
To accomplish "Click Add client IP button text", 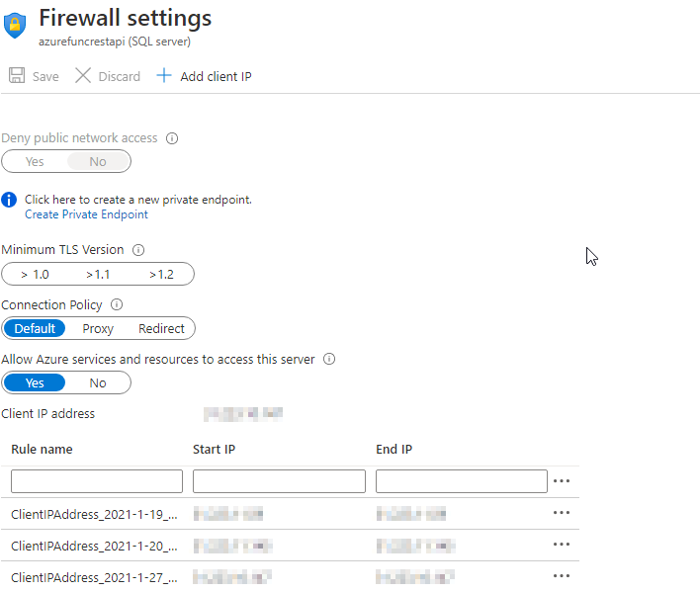I will coord(217,77).
